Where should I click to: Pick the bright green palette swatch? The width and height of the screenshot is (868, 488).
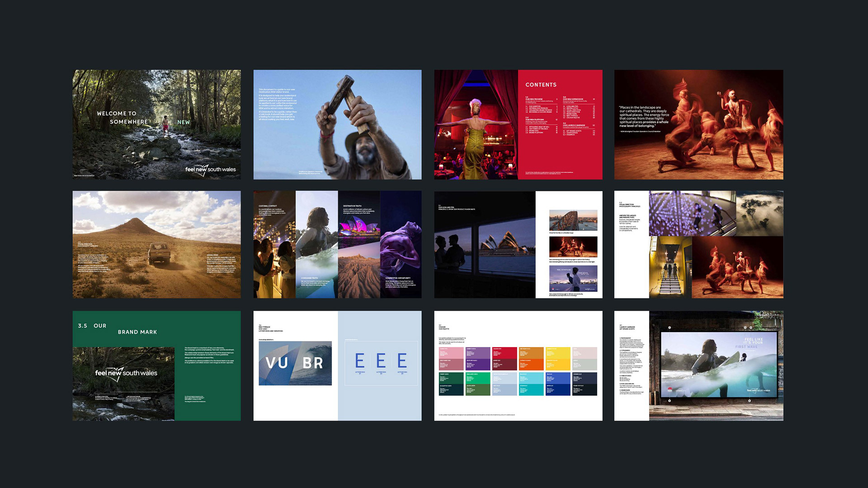(x=478, y=378)
